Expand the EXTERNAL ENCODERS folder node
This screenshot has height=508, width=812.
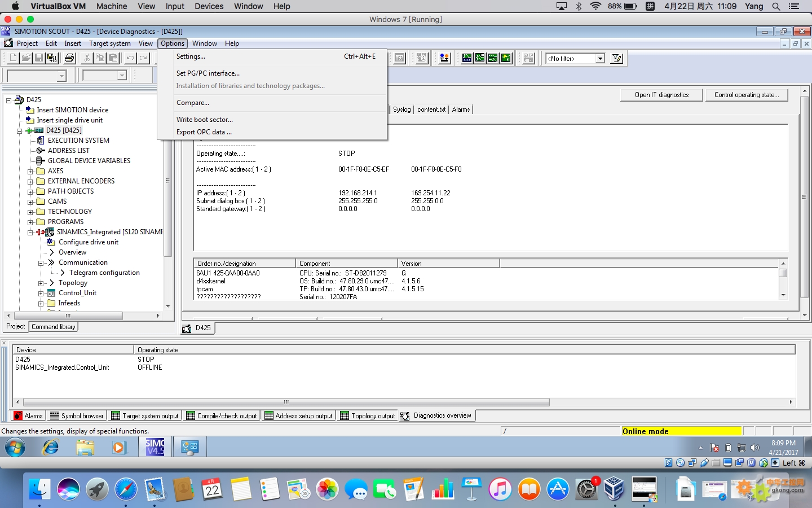(30, 182)
